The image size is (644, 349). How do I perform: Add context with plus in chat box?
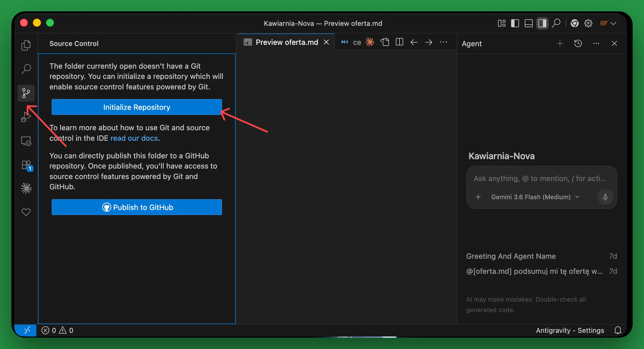(x=478, y=197)
